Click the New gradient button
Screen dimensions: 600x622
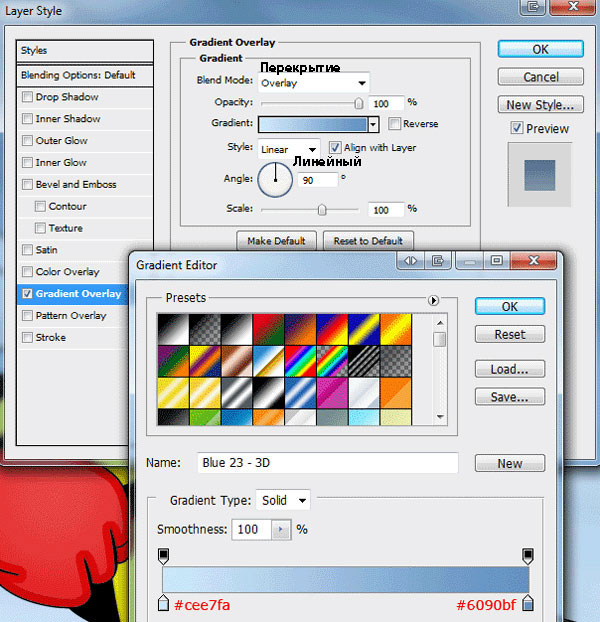click(510, 463)
